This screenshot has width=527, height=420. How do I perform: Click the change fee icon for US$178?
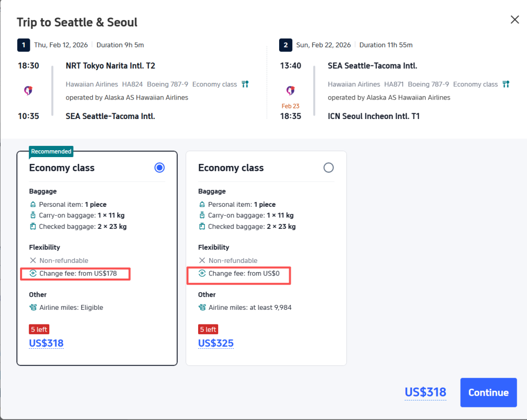point(33,274)
